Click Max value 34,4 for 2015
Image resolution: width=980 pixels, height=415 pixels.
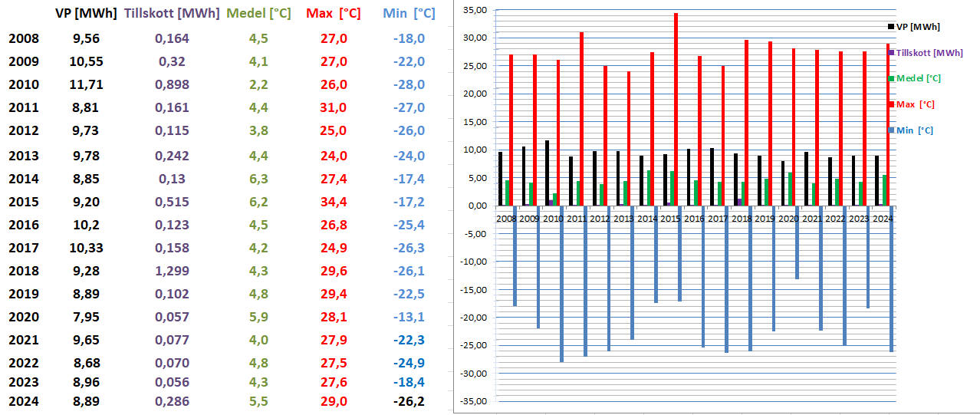coord(334,203)
